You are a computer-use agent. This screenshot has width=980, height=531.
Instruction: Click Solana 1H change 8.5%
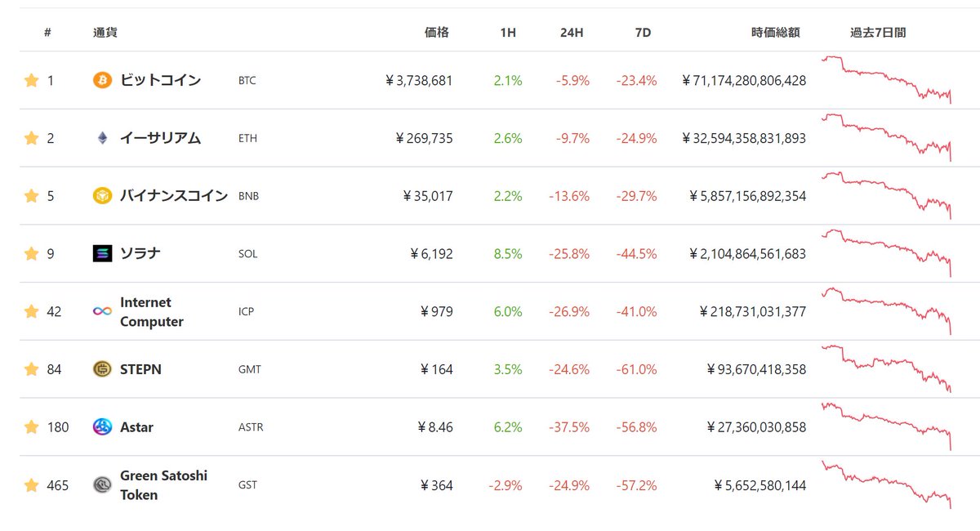[507, 254]
